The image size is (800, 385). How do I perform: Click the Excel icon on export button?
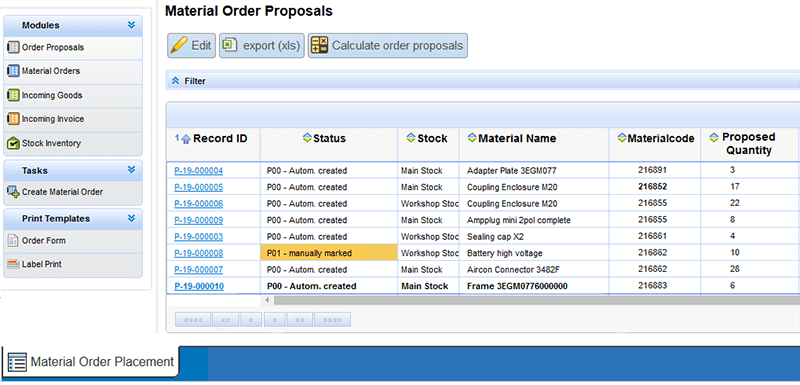tap(231, 45)
